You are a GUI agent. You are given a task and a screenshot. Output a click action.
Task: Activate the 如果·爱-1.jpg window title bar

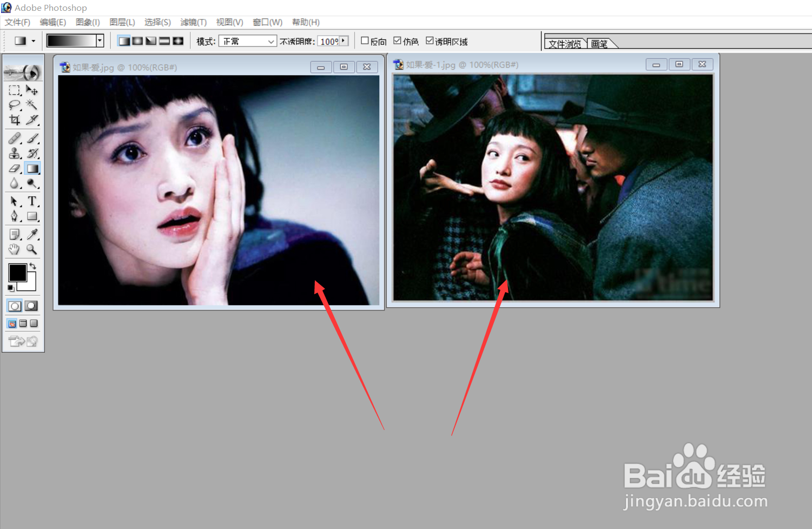pyautogui.click(x=553, y=64)
